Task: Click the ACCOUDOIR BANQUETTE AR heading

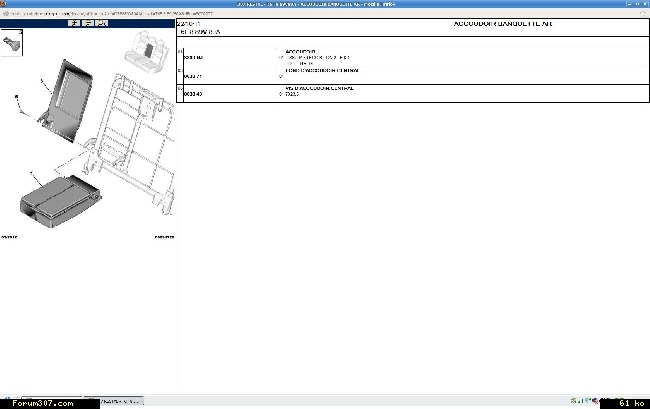Action: [x=503, y=24]
